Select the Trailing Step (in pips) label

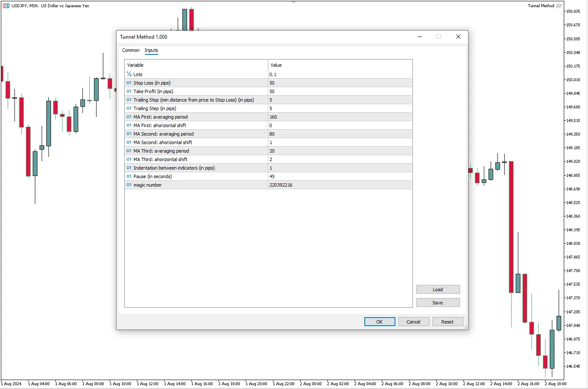(x=155, y=108)
